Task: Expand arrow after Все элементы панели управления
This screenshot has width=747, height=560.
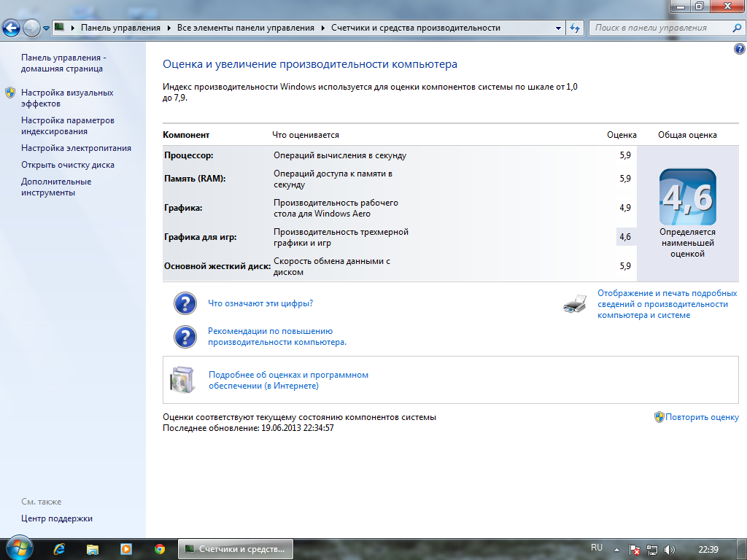Action: (x=323, y=28)
